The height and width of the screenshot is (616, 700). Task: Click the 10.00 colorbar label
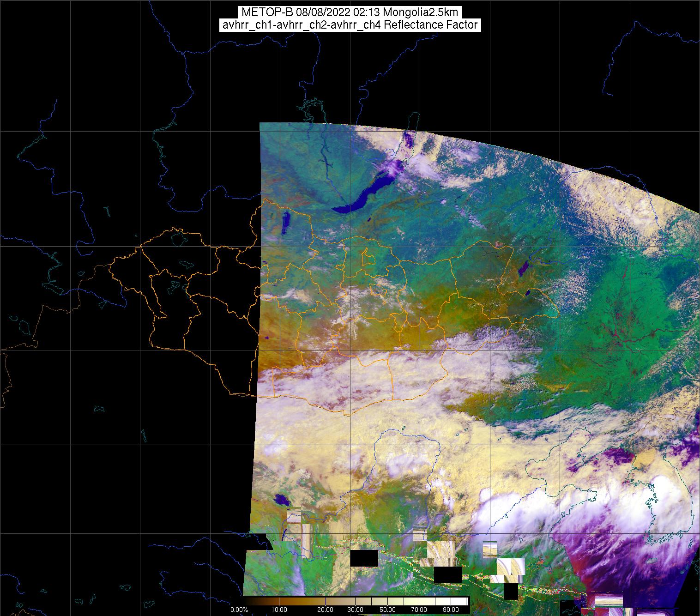[279, 610]
